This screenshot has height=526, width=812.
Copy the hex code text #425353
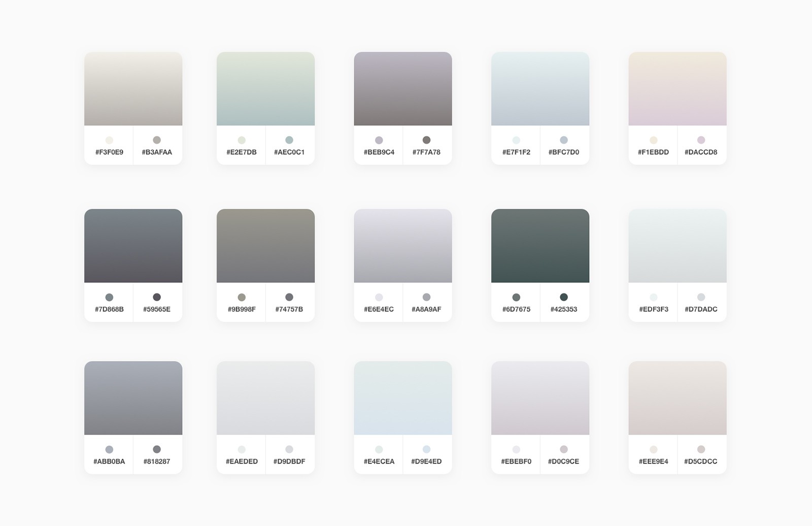tap(564, 309)
